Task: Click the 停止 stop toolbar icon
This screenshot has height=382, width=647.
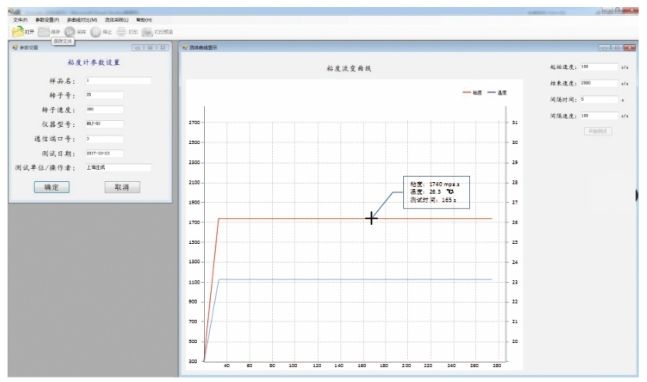Action: pos(96,32)
